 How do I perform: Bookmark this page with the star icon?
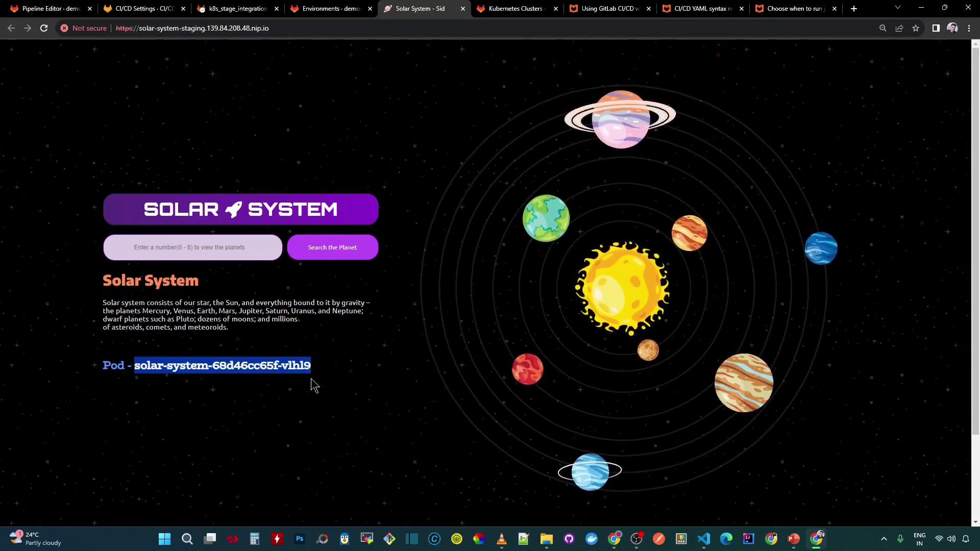click(916, 28)
